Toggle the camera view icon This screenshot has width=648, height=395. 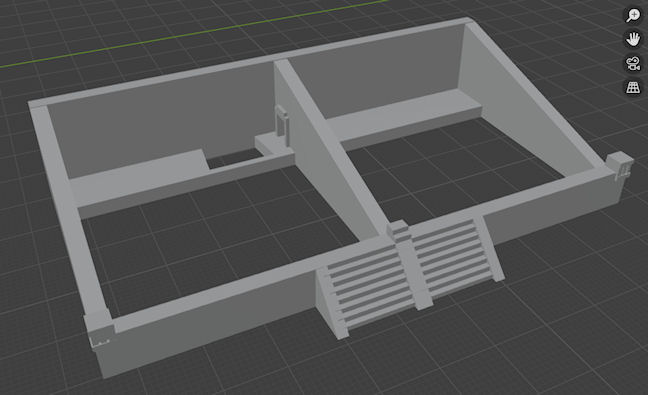click(x=633, y=64)
